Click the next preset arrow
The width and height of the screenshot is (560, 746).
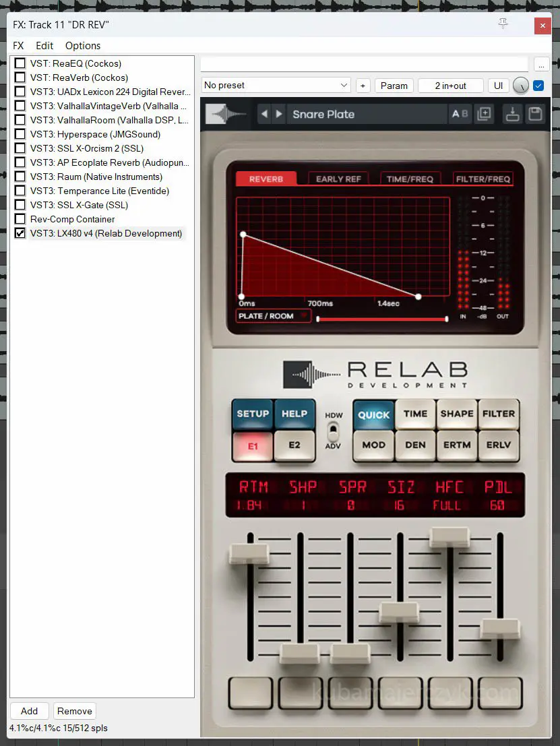279,114
